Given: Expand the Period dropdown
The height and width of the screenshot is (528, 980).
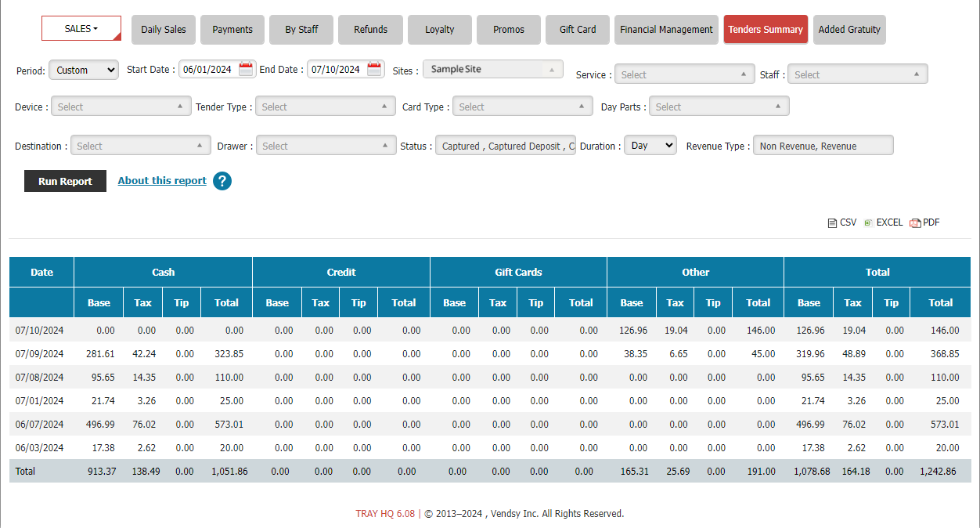Looking at the screenshot, I should point(83,70).
